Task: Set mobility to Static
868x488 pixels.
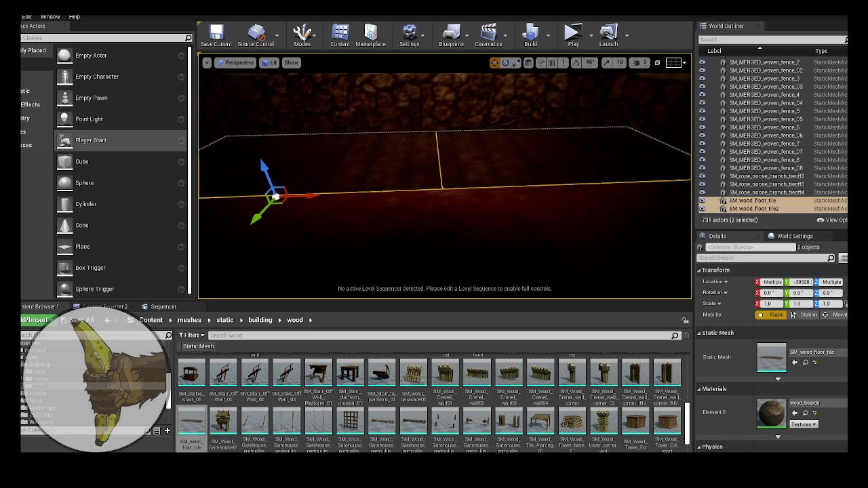Action: 771,314
